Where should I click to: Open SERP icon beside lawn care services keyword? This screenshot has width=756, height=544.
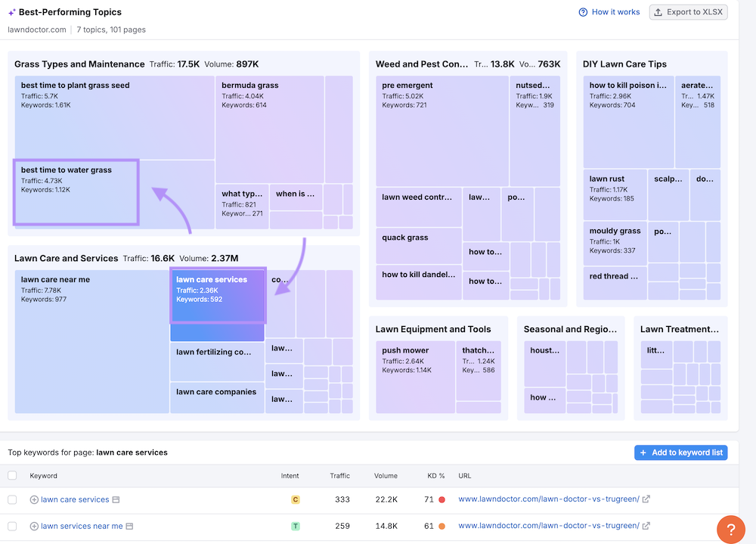click(116, 500)
